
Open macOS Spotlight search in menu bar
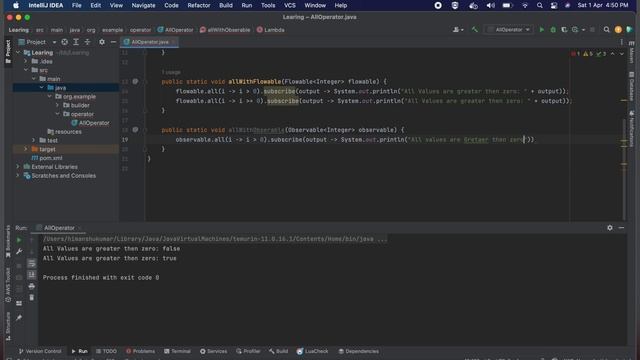540,5
